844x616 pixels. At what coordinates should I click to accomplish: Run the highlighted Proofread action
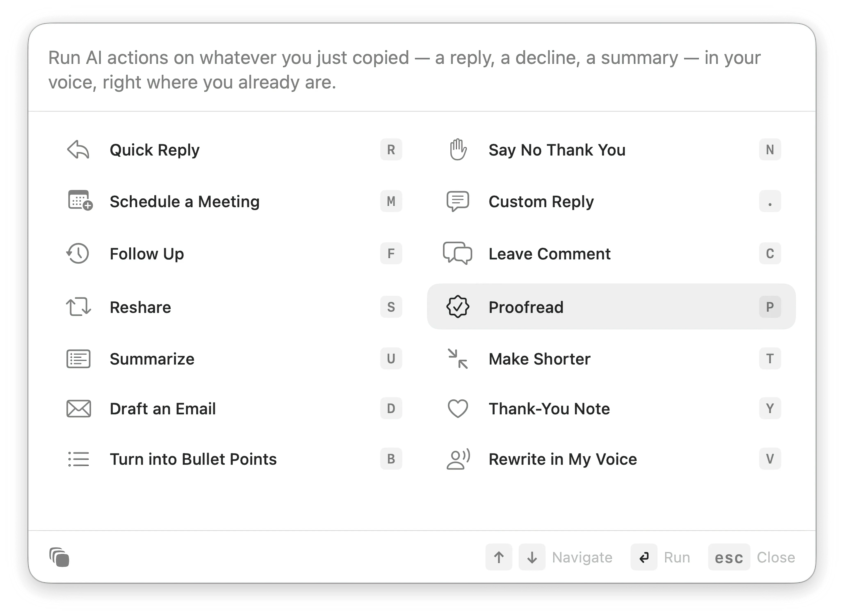(x=611, y=307)
